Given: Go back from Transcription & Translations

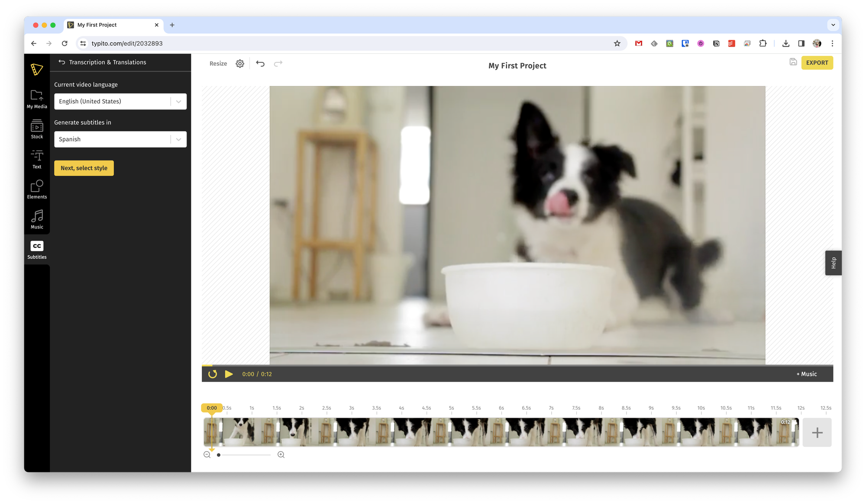Looking at the screenshot, I should click(62, 62).
